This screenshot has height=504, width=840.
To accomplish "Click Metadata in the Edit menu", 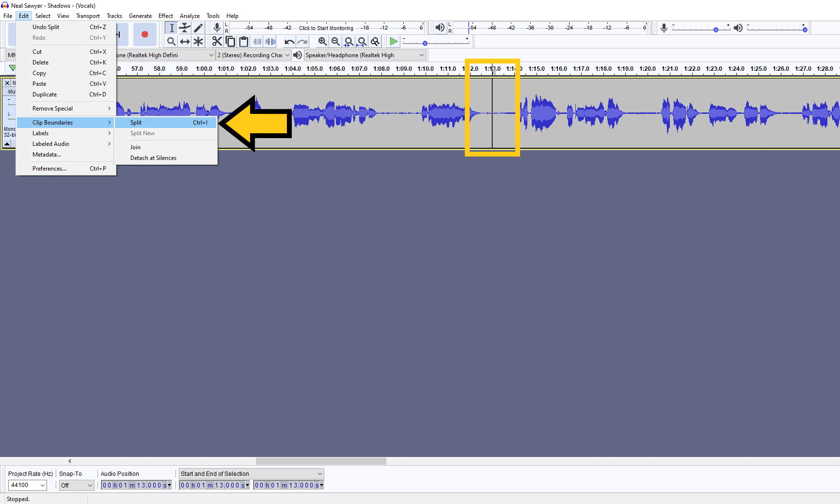I will (x=47, y=154).
